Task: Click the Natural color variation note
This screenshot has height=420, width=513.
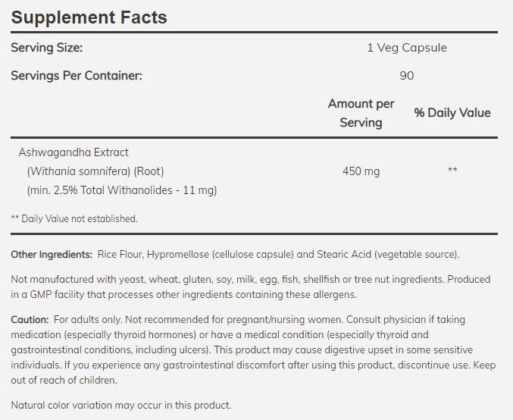Action: [x=121, y=405]
